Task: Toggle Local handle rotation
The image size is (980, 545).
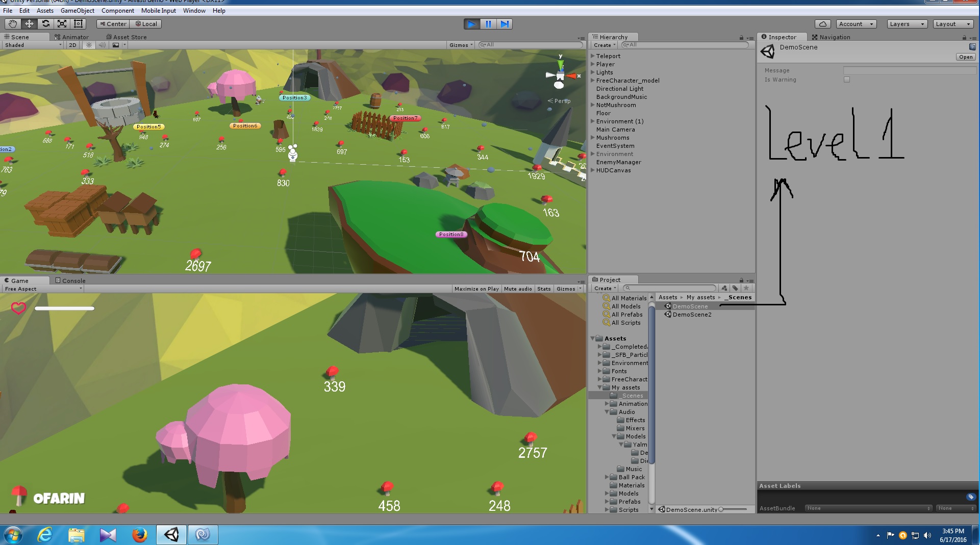Action: click(146, 24)
